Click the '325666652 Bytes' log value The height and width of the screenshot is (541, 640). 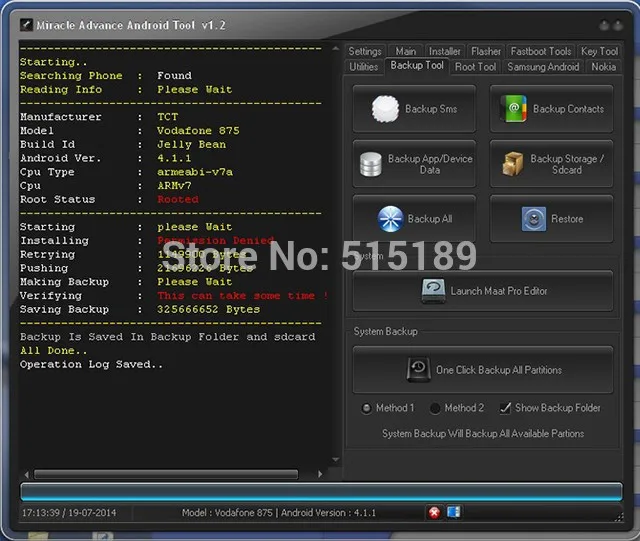209,309
